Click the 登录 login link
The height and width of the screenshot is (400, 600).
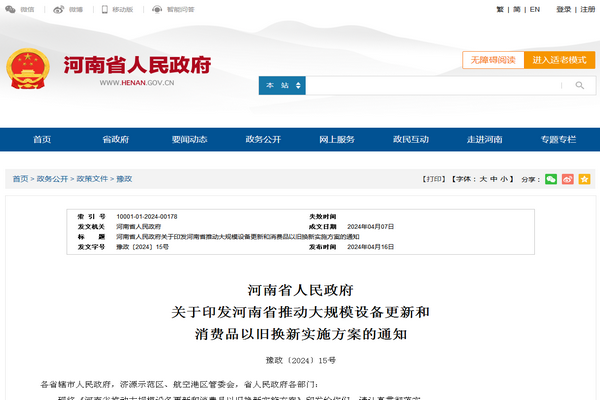pos(563,9)
